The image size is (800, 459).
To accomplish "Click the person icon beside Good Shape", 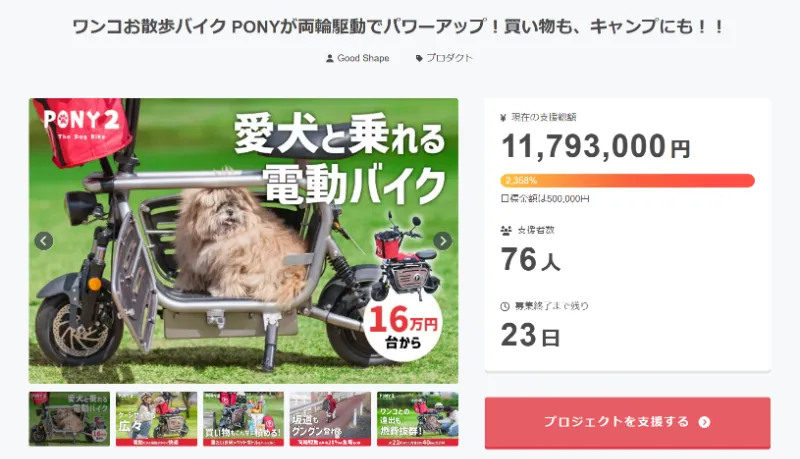I will pos(330,58).
